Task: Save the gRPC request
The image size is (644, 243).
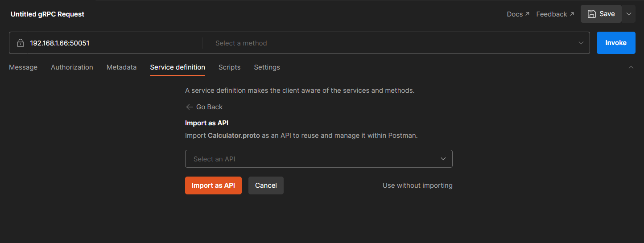Action: click(x=601, y=14)
